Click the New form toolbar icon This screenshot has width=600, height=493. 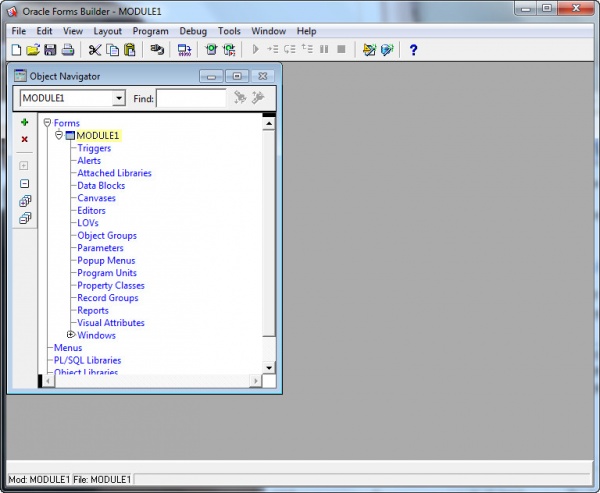tap(16, 50)
